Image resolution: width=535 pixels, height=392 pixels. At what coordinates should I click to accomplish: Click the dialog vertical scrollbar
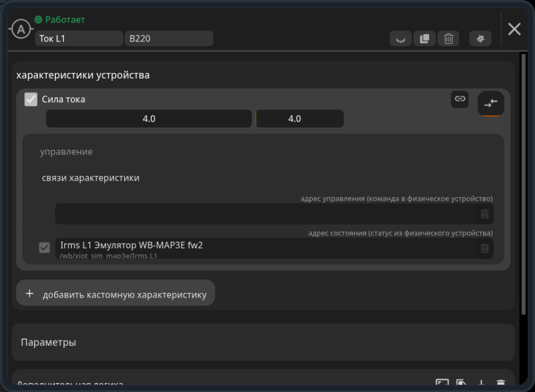click(x=523, y=184)
